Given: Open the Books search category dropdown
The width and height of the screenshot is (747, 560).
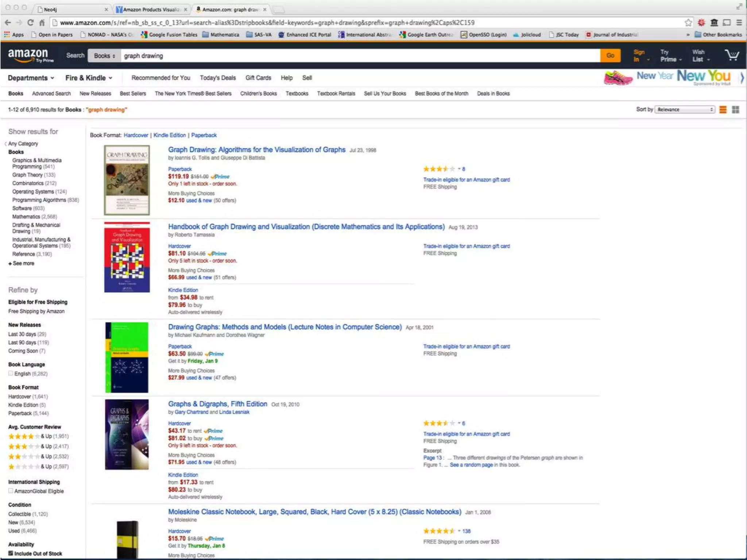Looking at the screenshot, I should click(104, 56).
